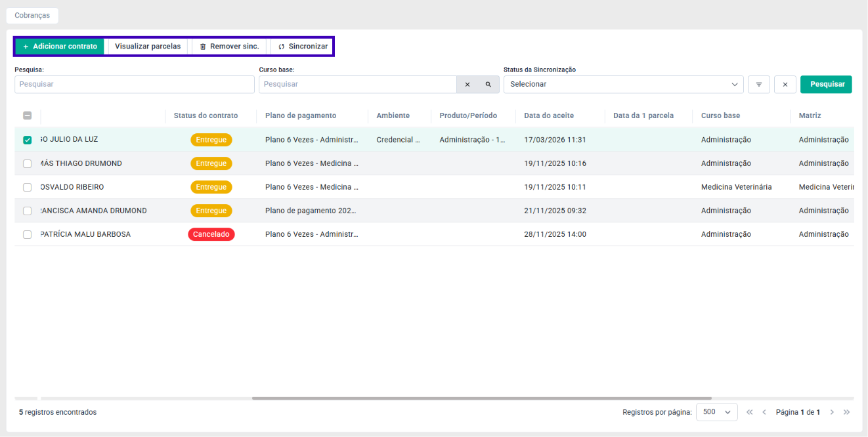Image resolution: width=868 pixels, height=437 pixels.
Task: Check the OSVALDO RIBEIRO row checkbox
Action: (28, 187)
